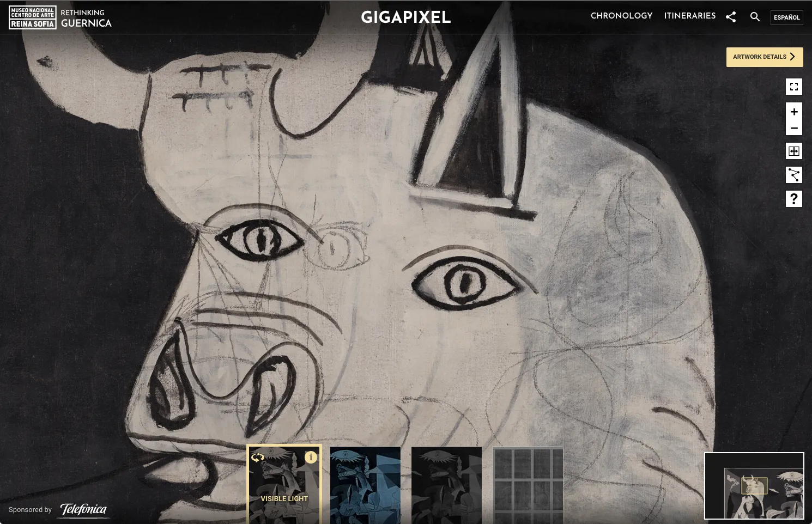
Task: Switch language to Español
Action: point(787,17)
